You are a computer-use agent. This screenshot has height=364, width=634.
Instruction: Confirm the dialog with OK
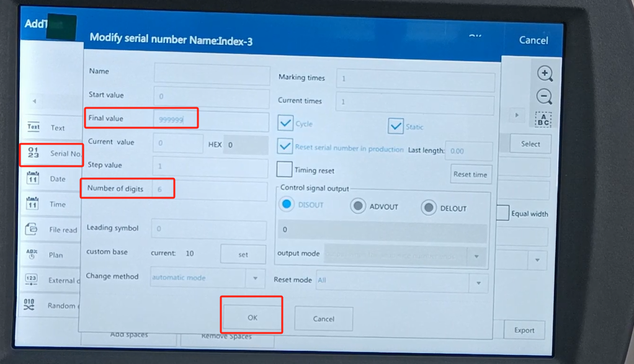pyautogui.click(x=252, y=317)
